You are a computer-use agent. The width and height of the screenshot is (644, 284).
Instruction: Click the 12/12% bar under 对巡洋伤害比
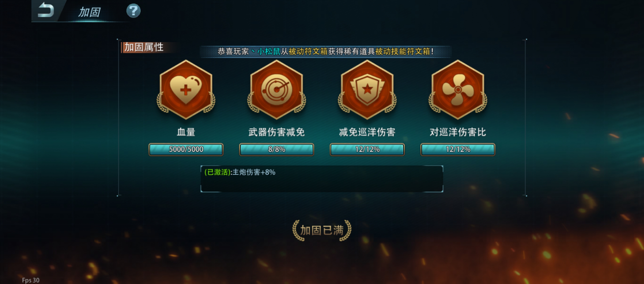pos(458,149)
